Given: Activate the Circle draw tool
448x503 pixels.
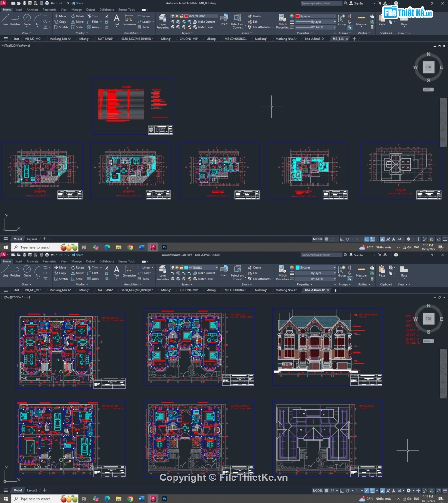Looking at the screenshot, I should coord(27,19).
